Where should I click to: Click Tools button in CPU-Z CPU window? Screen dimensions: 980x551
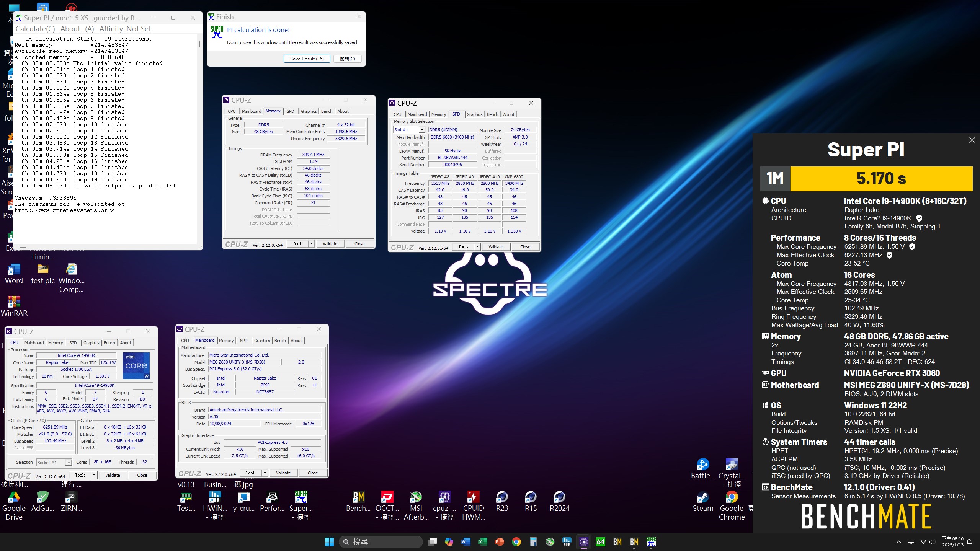80,475
